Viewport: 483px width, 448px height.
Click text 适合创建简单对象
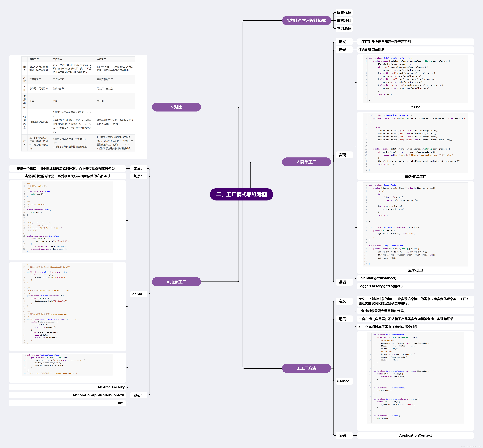point(371,50)
